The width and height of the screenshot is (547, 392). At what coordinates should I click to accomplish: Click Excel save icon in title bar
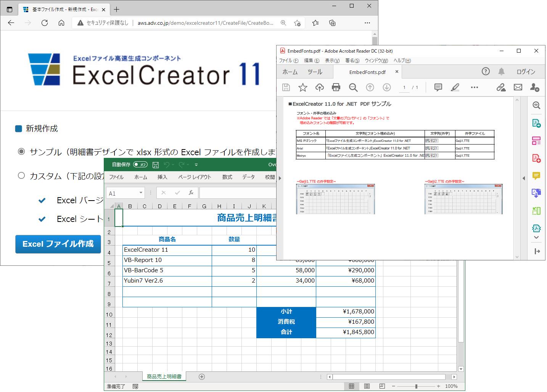coord(156,165)
